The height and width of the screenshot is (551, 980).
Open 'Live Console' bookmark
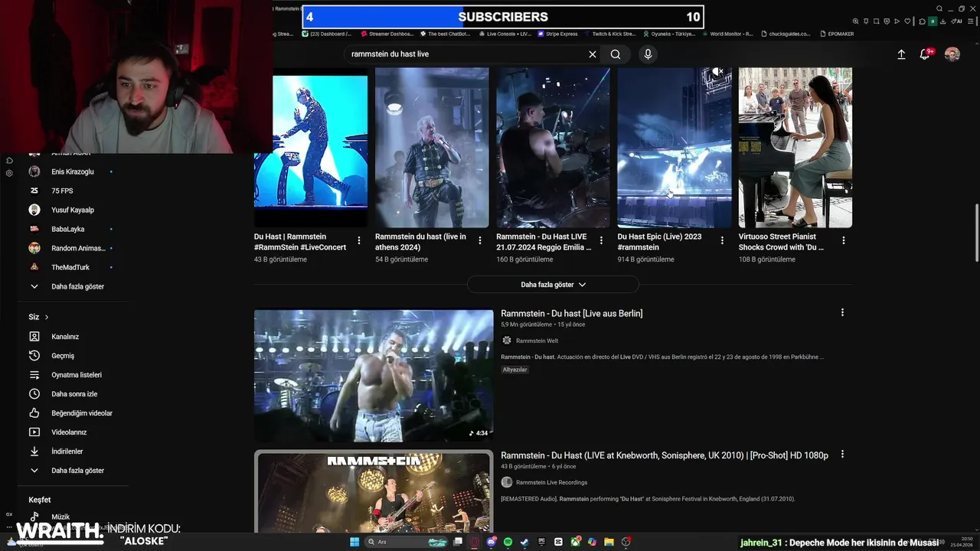[x=505, y=34]
